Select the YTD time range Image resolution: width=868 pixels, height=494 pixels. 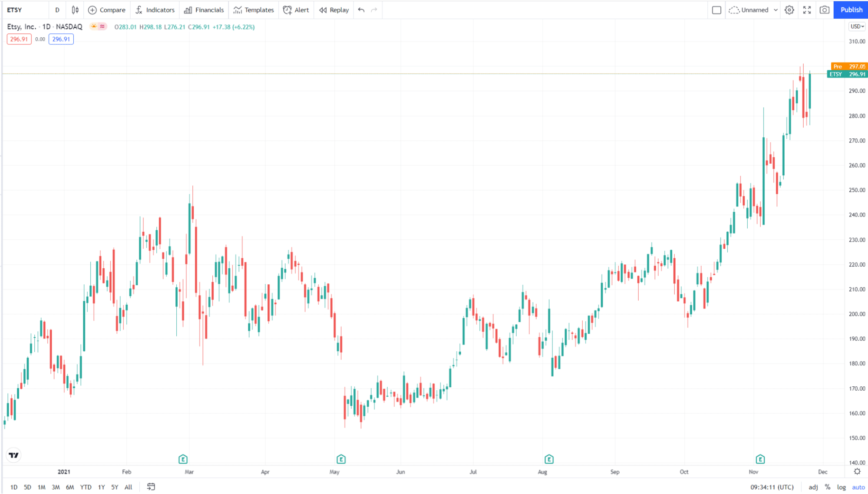[x=86, y=487]
